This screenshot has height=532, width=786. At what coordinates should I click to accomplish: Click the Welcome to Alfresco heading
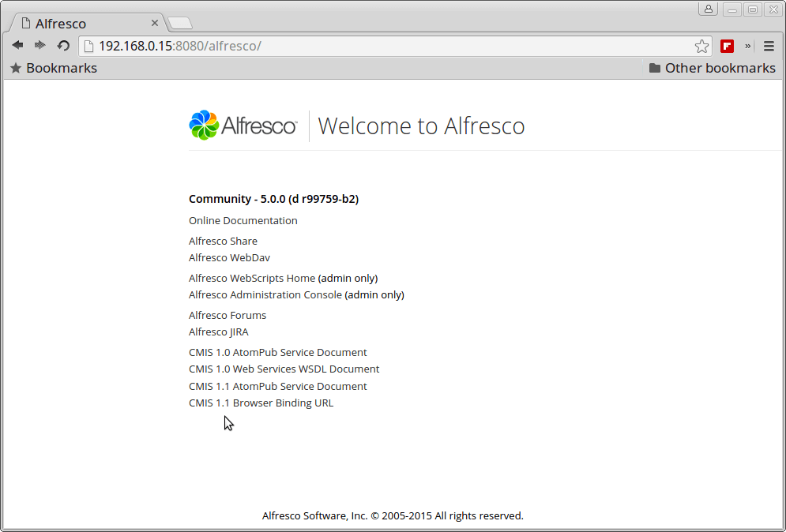(x=421, y=126)
